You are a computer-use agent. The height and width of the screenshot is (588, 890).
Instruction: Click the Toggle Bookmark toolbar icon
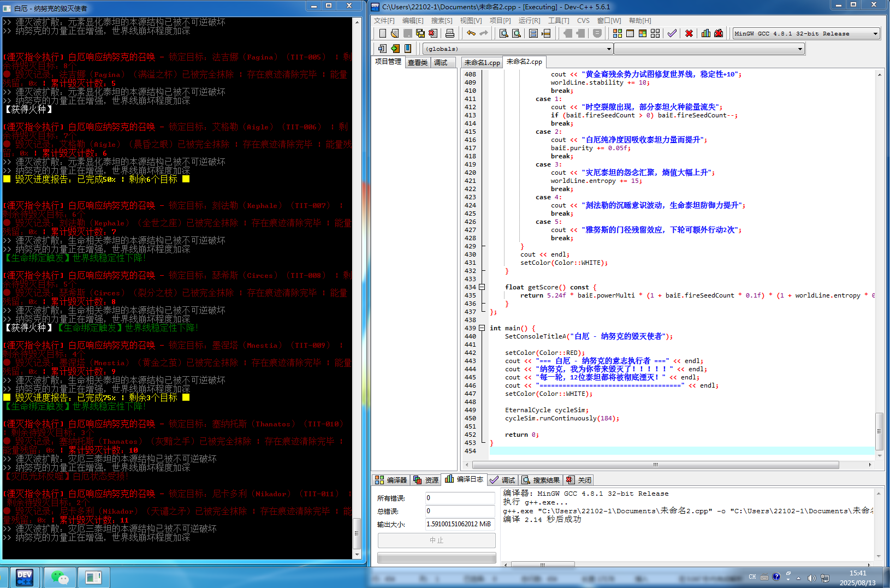395,49
